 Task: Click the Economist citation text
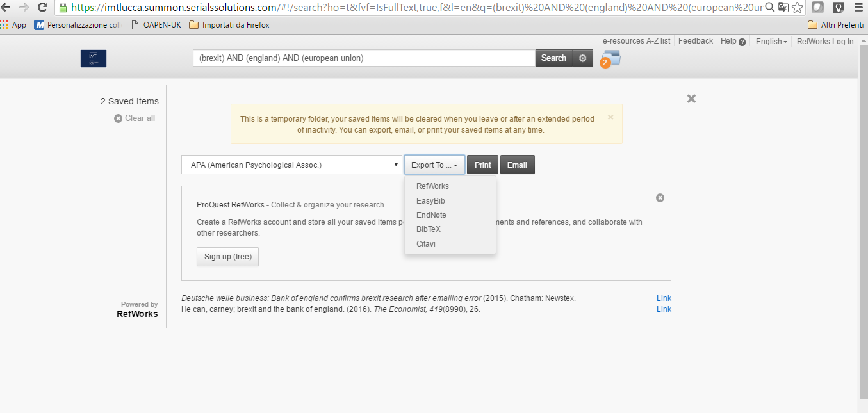pos(331,309)
